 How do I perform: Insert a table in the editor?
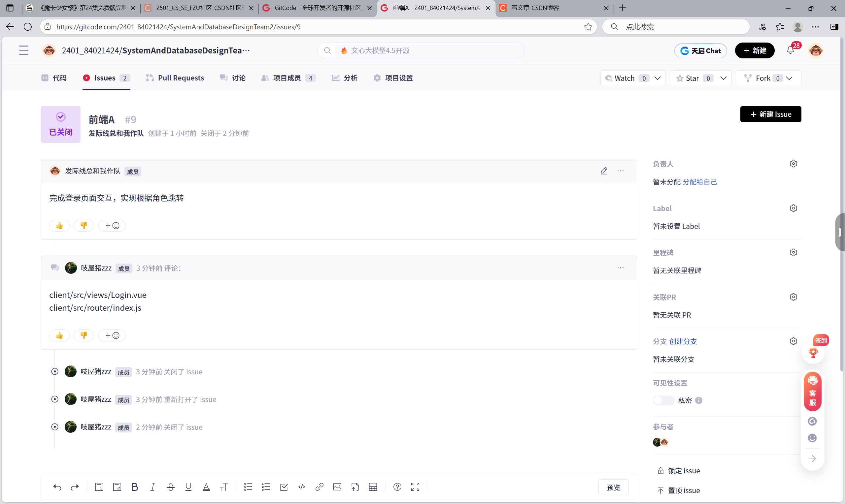coord(373,487)
